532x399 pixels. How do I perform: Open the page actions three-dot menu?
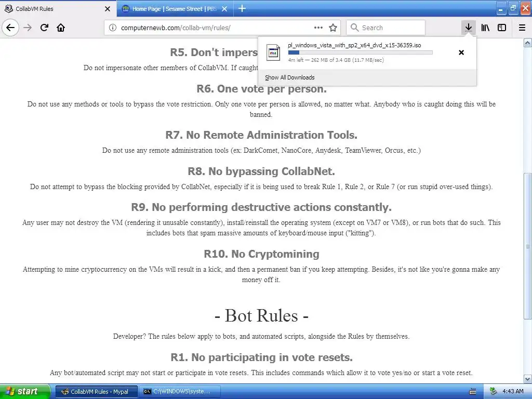coord(318,28)
